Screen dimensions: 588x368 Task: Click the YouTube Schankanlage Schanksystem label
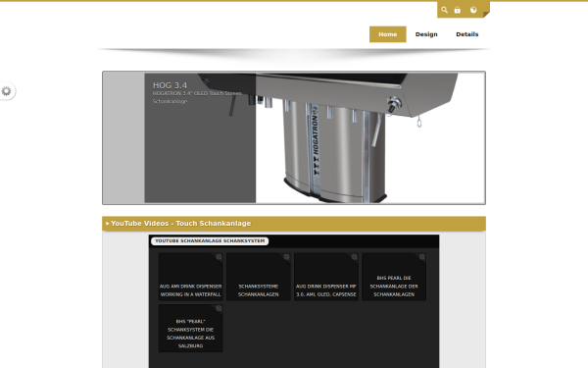pyautogui.click(x=210, y=240)
